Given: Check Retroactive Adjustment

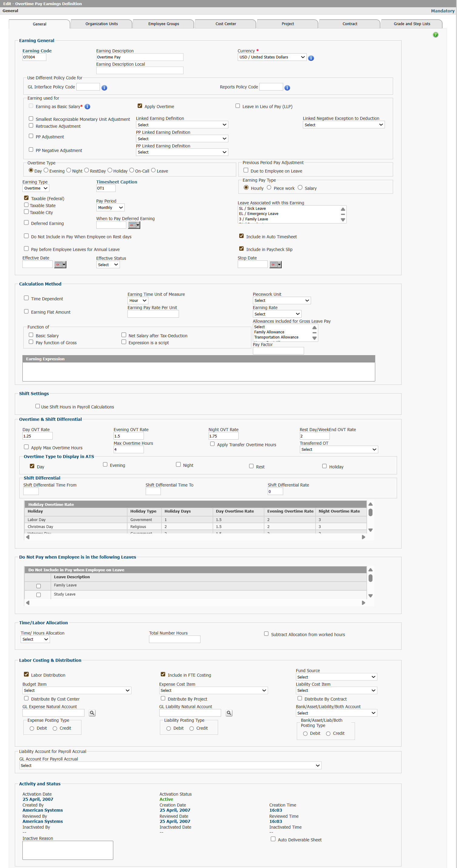Looking at the screenshot, I should point(31,125).
